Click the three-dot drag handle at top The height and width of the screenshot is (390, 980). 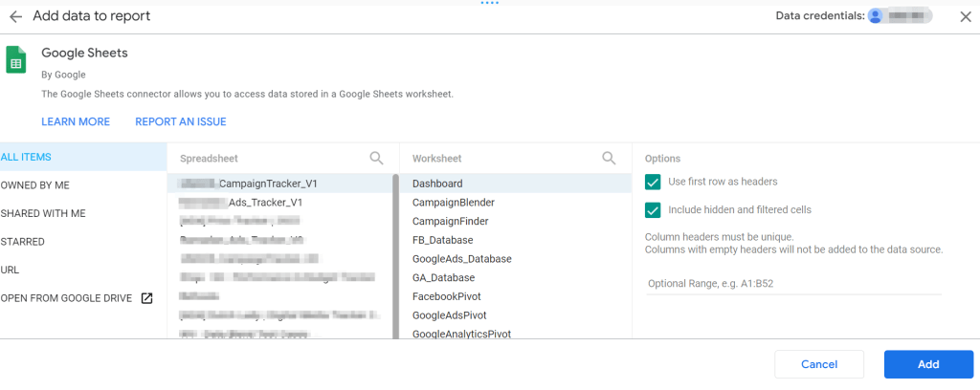click(x=490, y=3)
